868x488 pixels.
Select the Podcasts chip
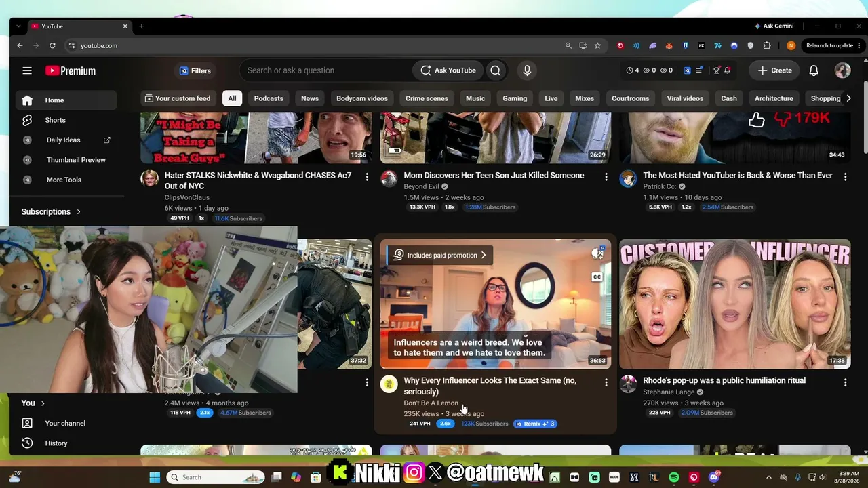(x=269, y=98)
